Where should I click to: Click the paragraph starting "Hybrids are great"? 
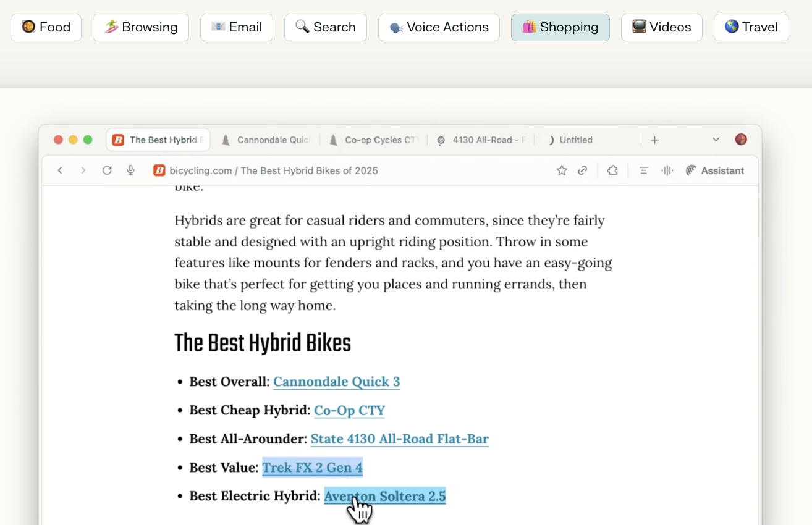point(393,263)
